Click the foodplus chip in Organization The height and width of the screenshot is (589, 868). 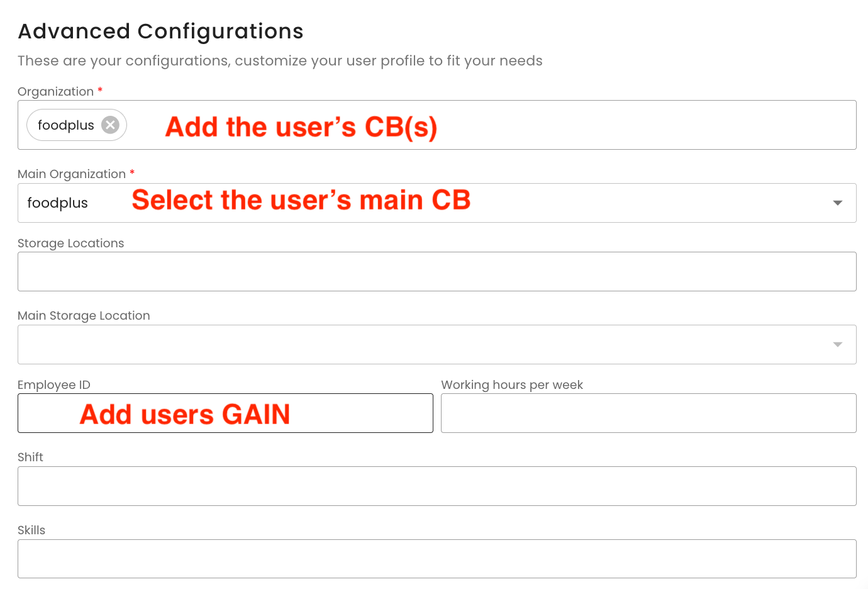66,125
